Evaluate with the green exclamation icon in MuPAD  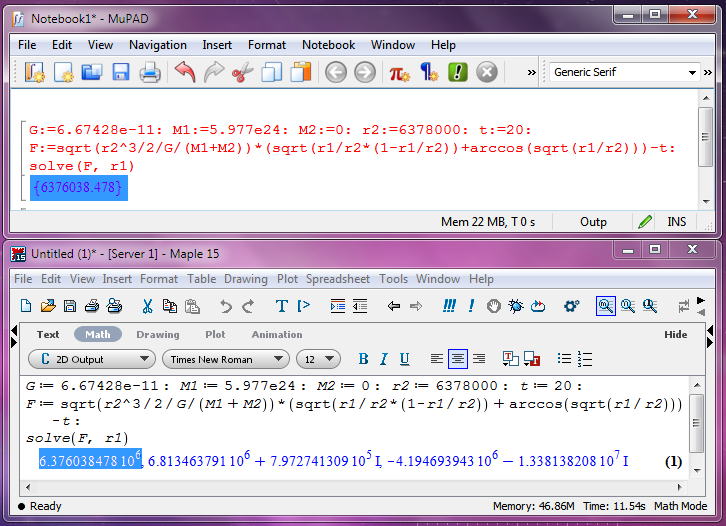[x=457, y=72]
